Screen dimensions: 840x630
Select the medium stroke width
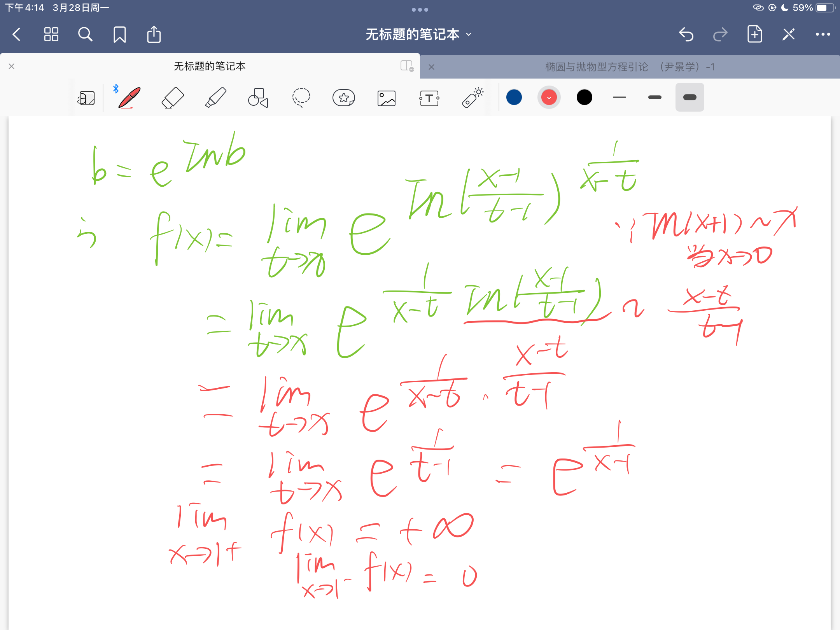[x=655, y=97]
